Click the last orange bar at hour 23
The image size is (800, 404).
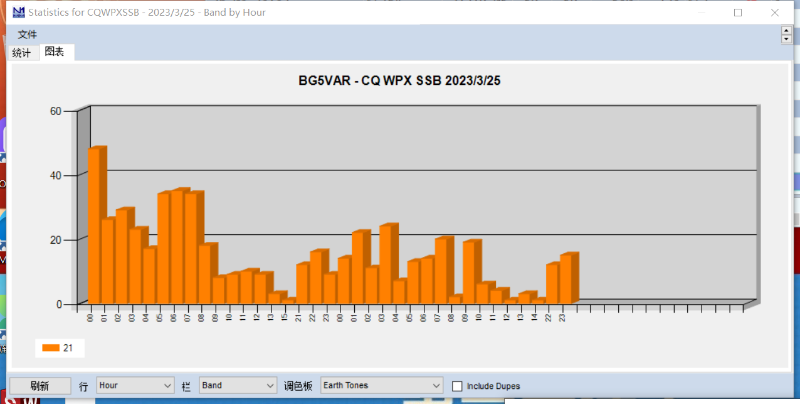[x=567, y=278]
